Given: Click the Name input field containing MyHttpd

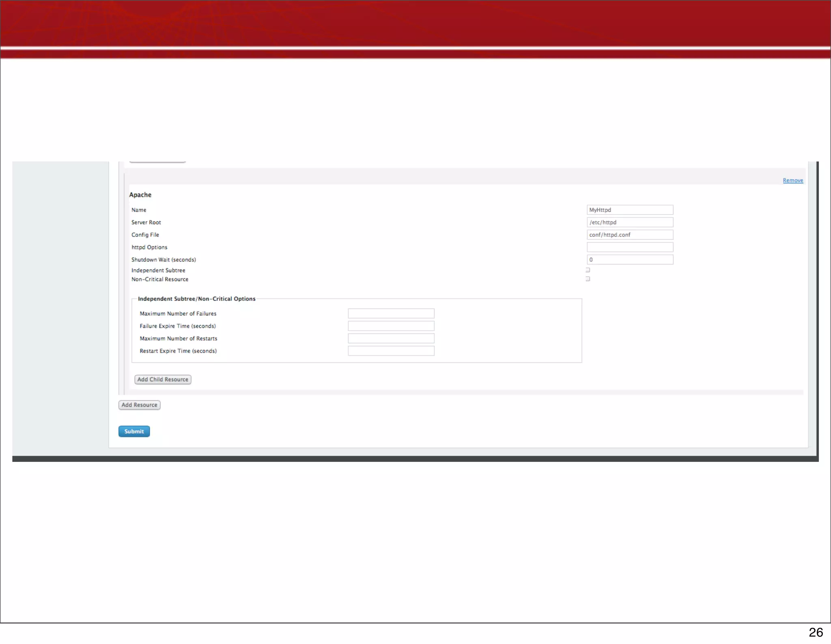Looking at the screenshot, I should (x=630, y=210).
